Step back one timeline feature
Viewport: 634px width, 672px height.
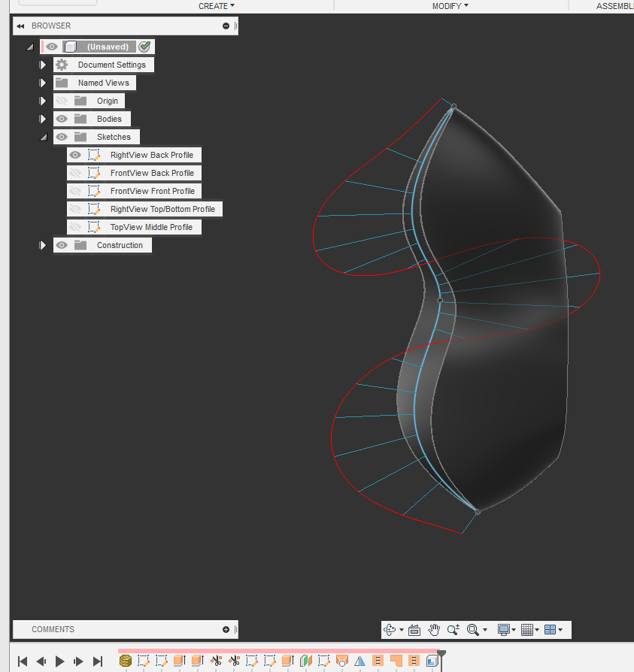coord(41,661)
